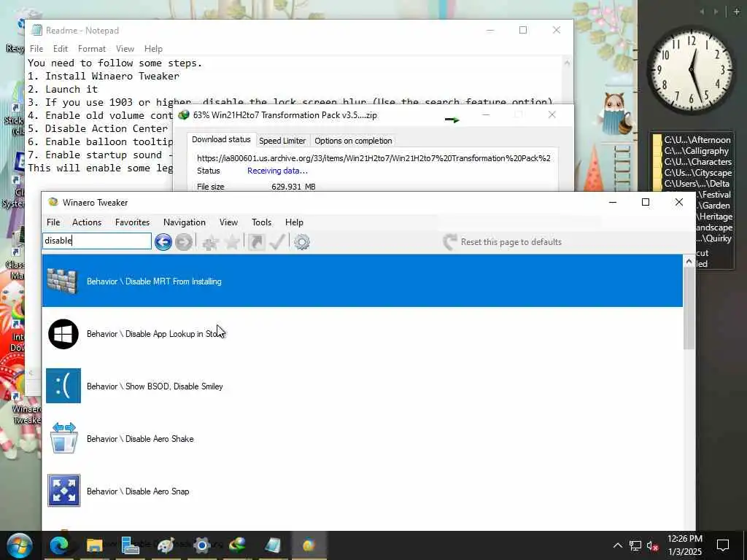Open the View menu in Winaero Tweaker

[x=228, y=222]
